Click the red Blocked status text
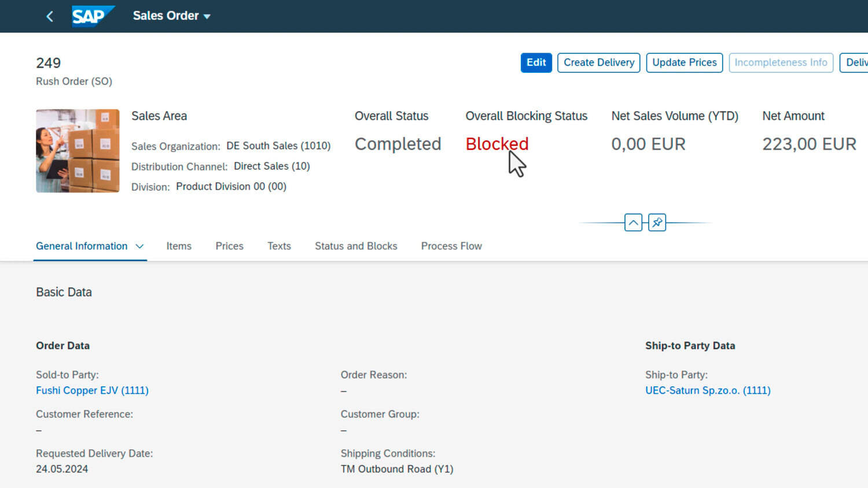This screenshot has height=488, width=868. coord(497,144)
